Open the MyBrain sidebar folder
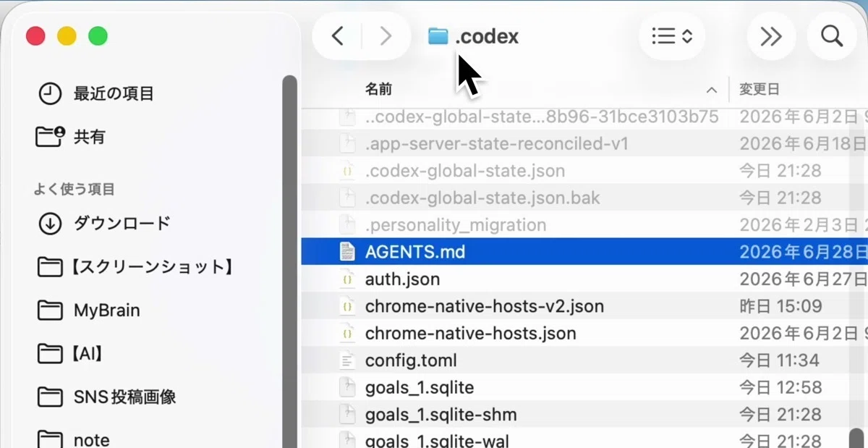This screenshot has height=448, width=868. [106, 310]
